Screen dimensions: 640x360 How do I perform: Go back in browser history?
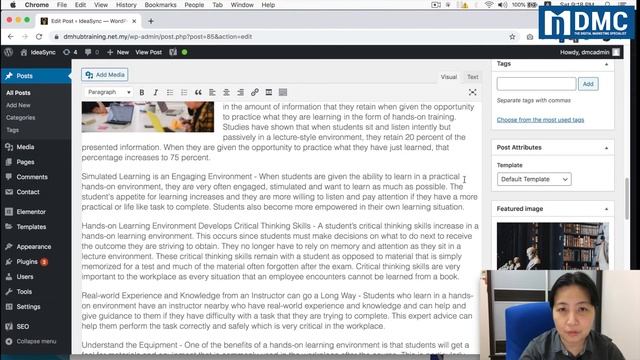click(11, 37)
